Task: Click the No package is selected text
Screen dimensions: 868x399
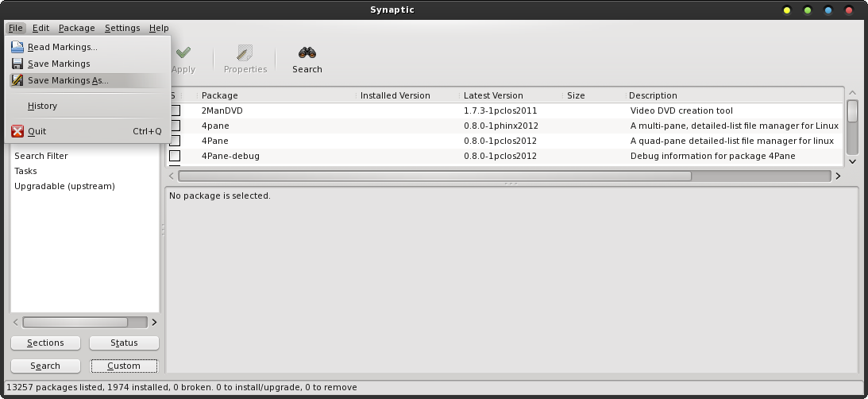Action: (220, 196)
